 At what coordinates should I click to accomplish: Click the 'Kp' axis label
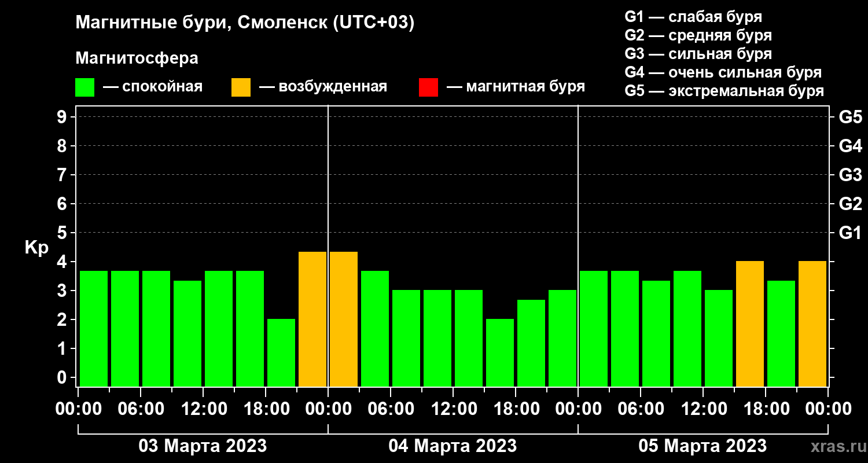pyautogui.click(x=36, y=248)
